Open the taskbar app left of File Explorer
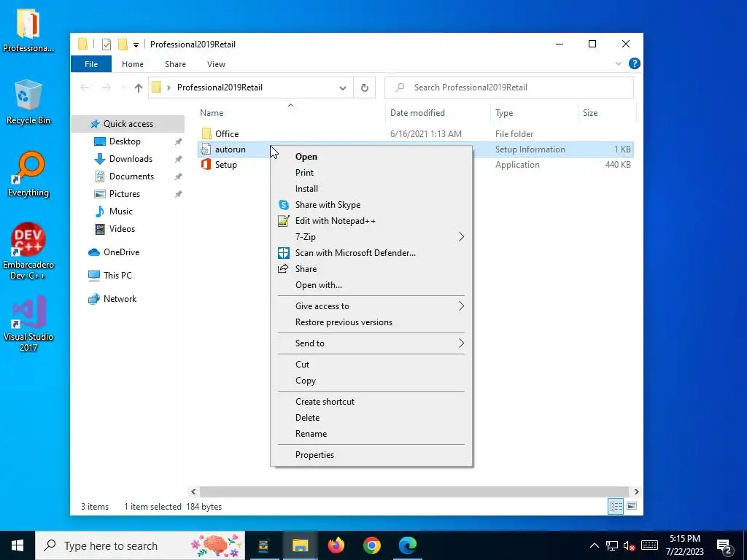 coord(264,545)
